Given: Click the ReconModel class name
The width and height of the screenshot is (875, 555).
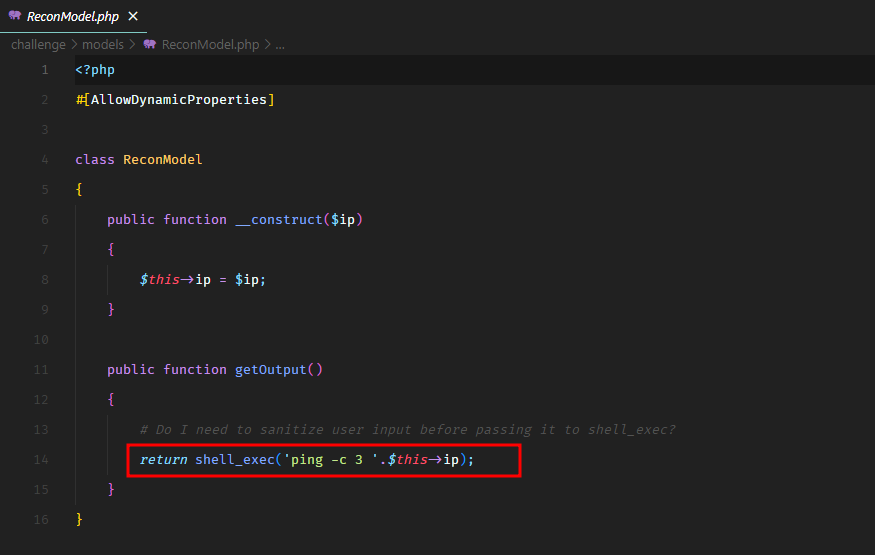Looking at the screenshot, I should click(162, 160).
